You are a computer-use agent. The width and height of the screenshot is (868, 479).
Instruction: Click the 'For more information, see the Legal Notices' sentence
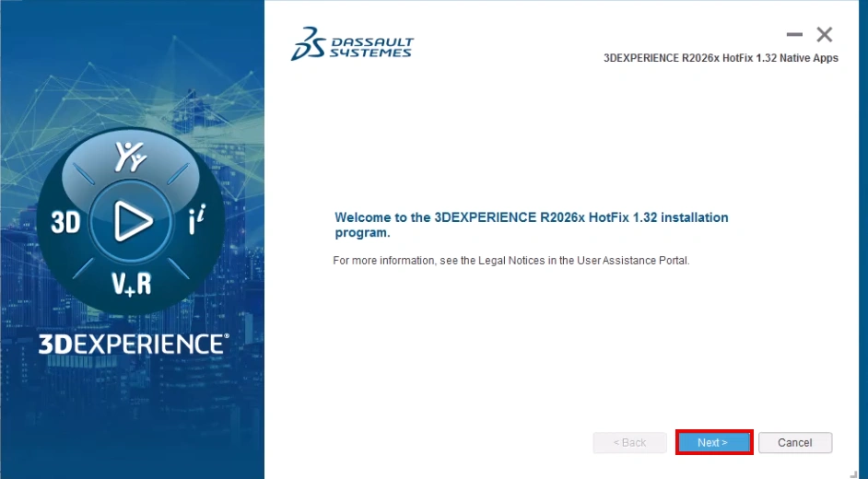point(511,261)
